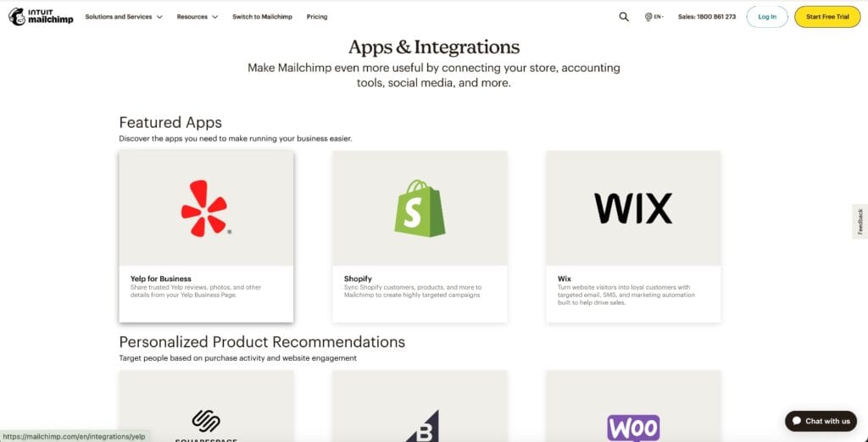The height and width of the screenshot is (442, 868).
Task: Click the Wix description text
Action: [626, 296]
